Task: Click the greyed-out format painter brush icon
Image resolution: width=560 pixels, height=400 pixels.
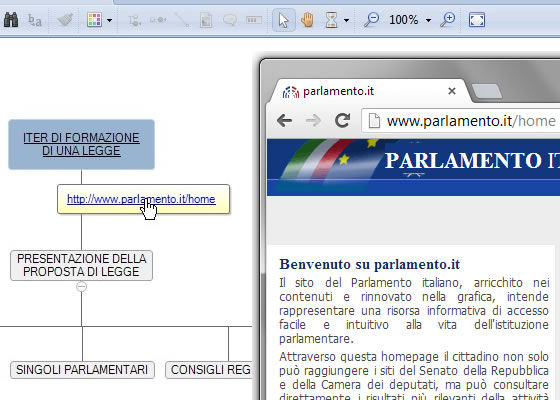Action: pyautogui.click(x=65, y=20)
